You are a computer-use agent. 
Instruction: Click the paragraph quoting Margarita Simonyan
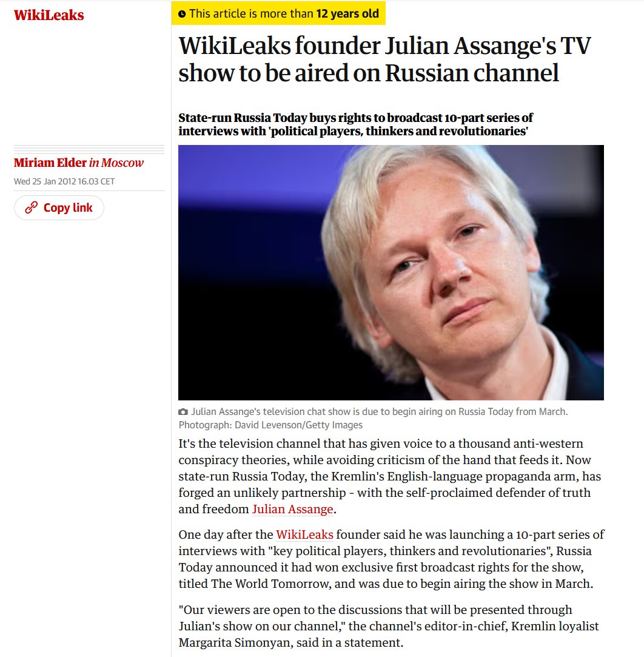click(389, 626)
